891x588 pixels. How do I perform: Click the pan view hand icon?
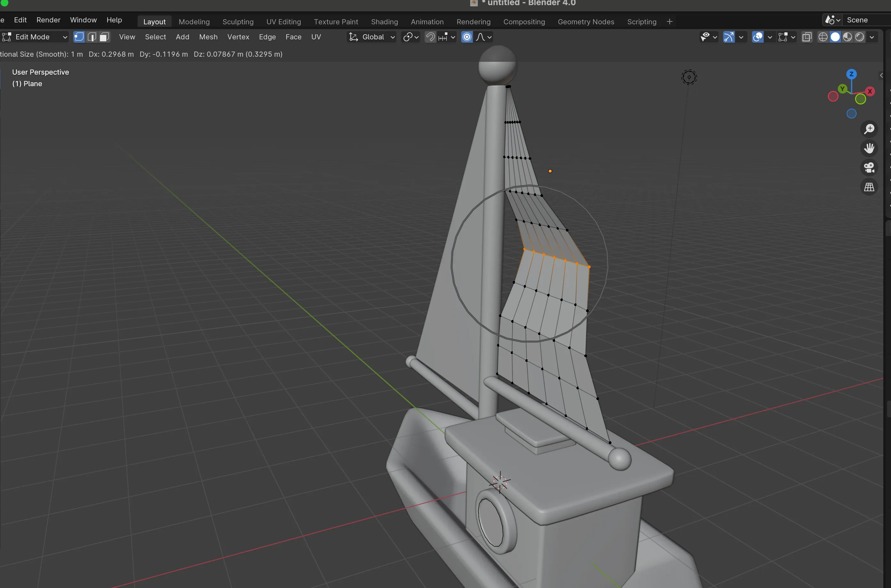tap(869, 149)
